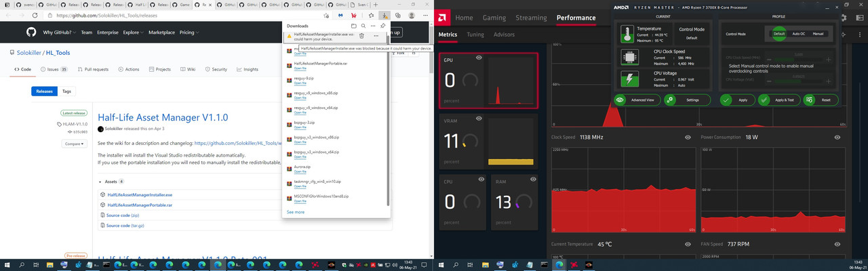The height and width of the screenshot is (271, 868).
Task: Switch to the Pull requests tab
Action: (x=92, y=69)
